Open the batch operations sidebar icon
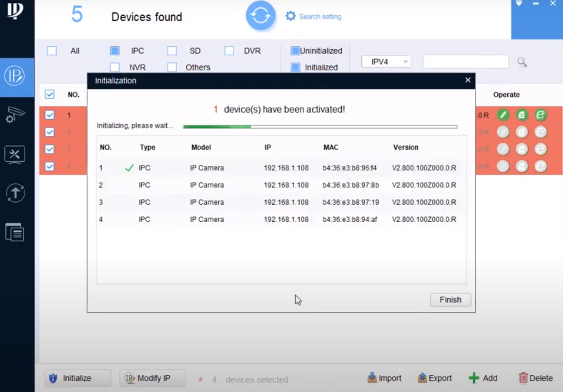Screen dimensions: 563x392 (x=15, y=232)
